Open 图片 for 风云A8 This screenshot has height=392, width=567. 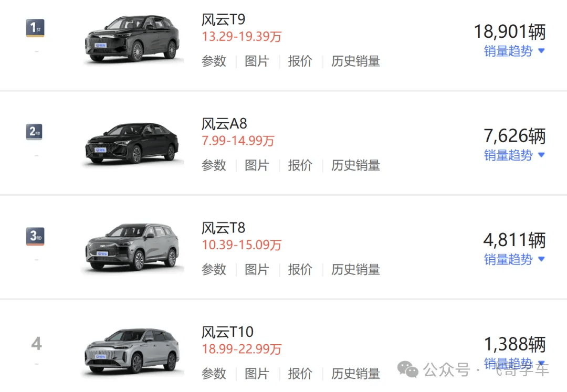[x=257, y=165]
